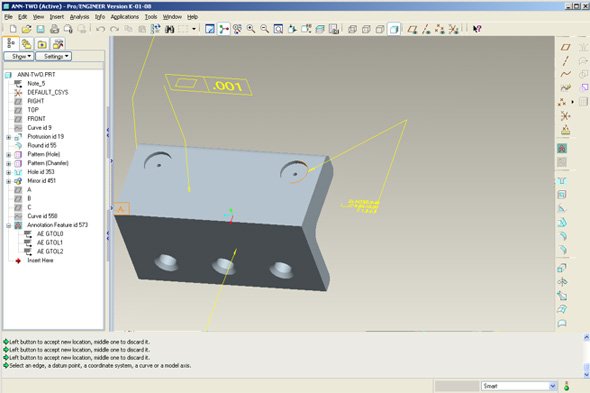
Task: Redo the last undone action
Action: (114, 29)
